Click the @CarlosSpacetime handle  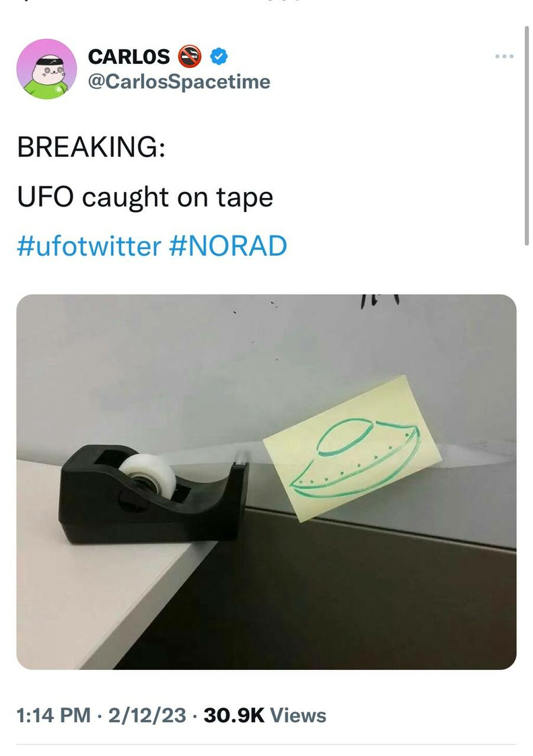tap(179, 81)
